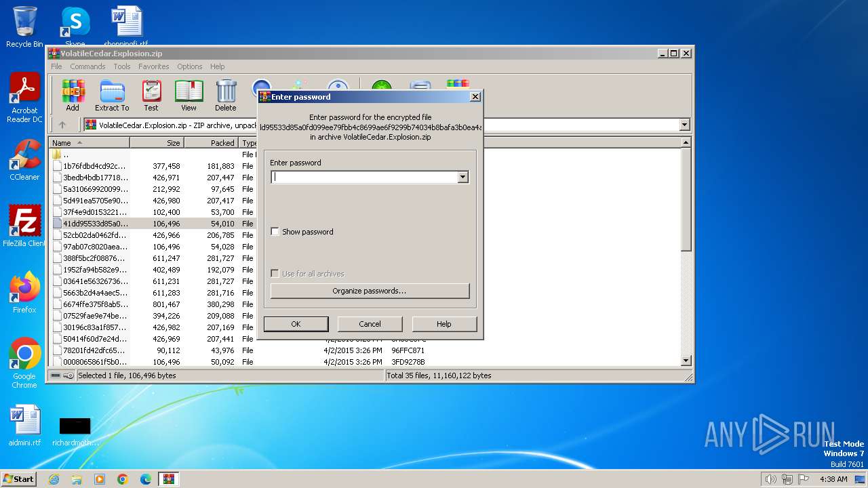This screenshot has height=488, width=868.
Task: Open Chrome from the taskbar
Action: [x=123, y=479]
